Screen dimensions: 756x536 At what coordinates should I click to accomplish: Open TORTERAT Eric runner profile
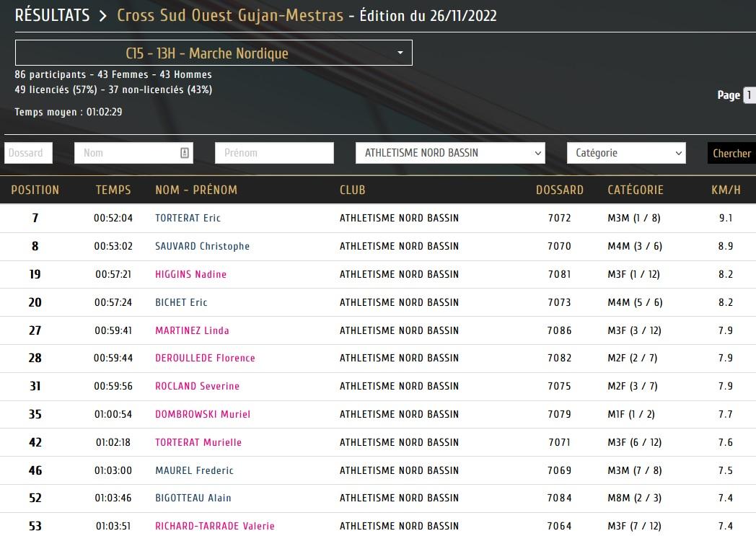pos(188,218)
